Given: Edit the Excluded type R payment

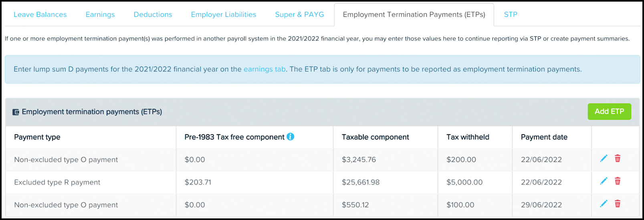Looking at the screenshot, I should click(x=604, y=181).
